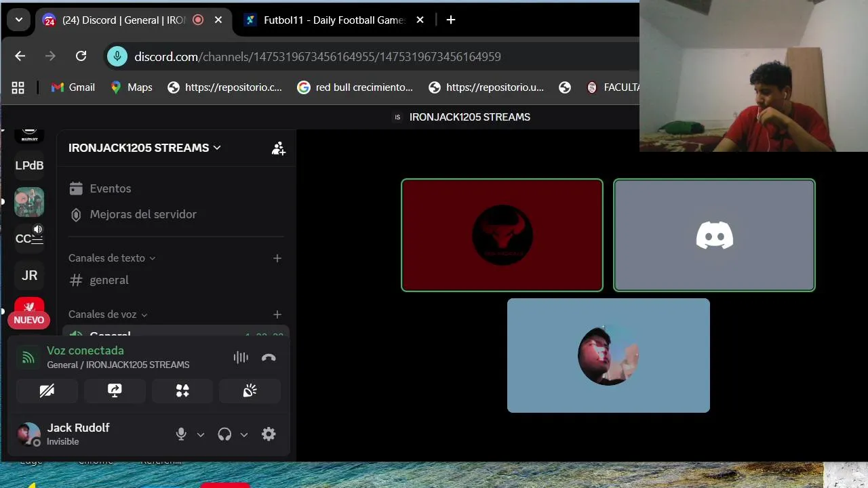The width and height of the screenshot is (868, 488).
Task: Select the Discord logo participant tile
Action: tap(714, 235)
